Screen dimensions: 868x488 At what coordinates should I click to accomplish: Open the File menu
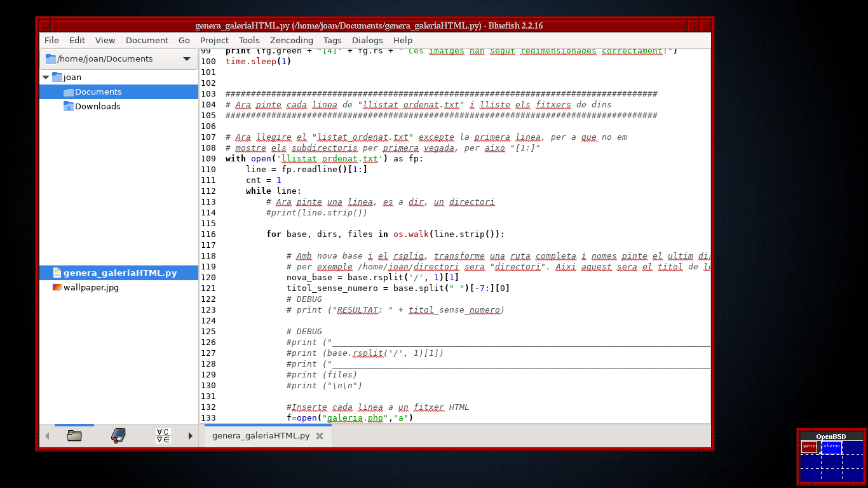[51, 40]
